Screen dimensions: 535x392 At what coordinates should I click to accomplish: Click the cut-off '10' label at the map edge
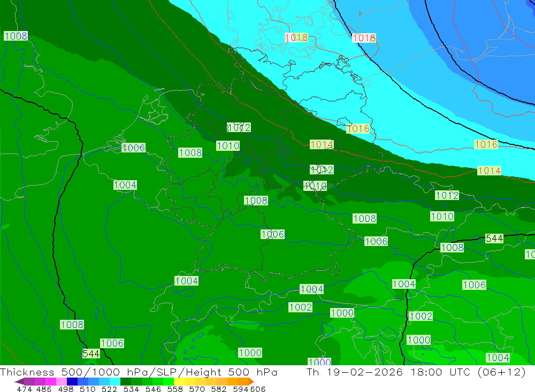click(530, 255)
